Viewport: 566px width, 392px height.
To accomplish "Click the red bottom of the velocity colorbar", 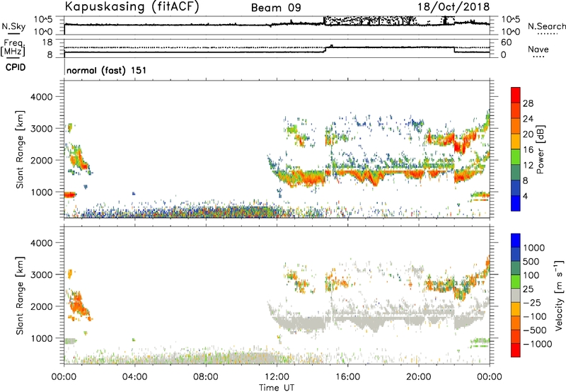I will (516, 350).
